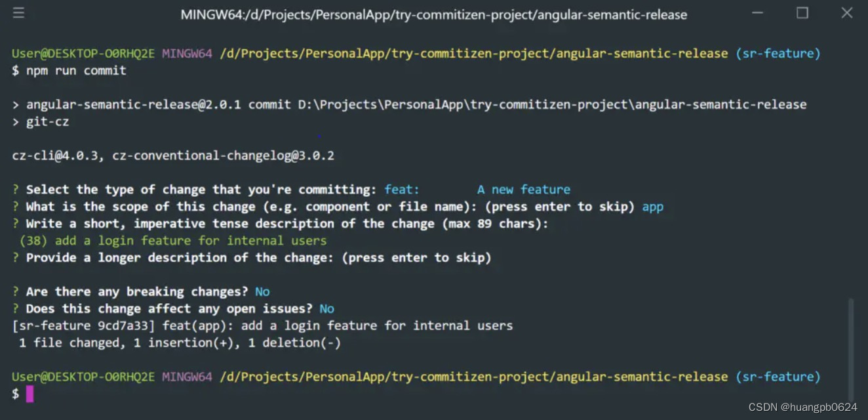The image size is (868, 420).
Task: Click the title bar path text
Action: click(x=433, y=13)
